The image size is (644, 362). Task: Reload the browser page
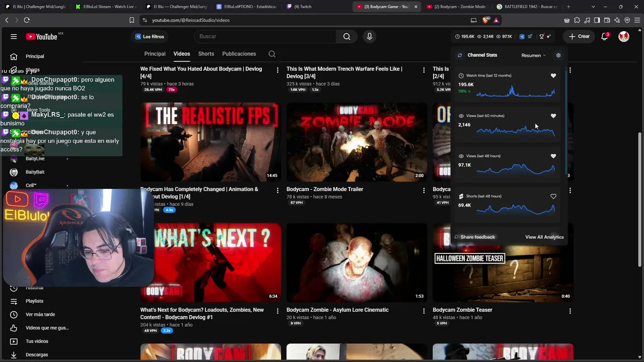click(27, 20)
